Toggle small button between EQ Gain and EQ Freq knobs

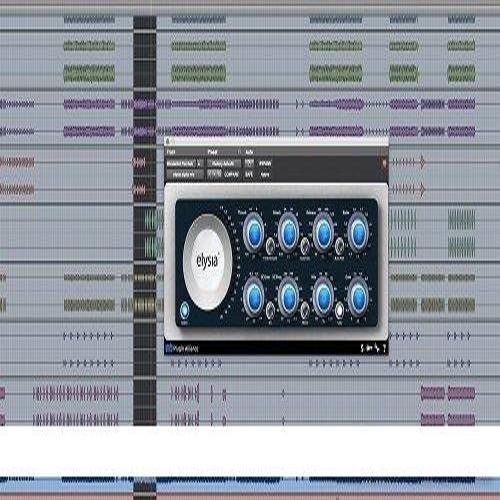(270, 309)
